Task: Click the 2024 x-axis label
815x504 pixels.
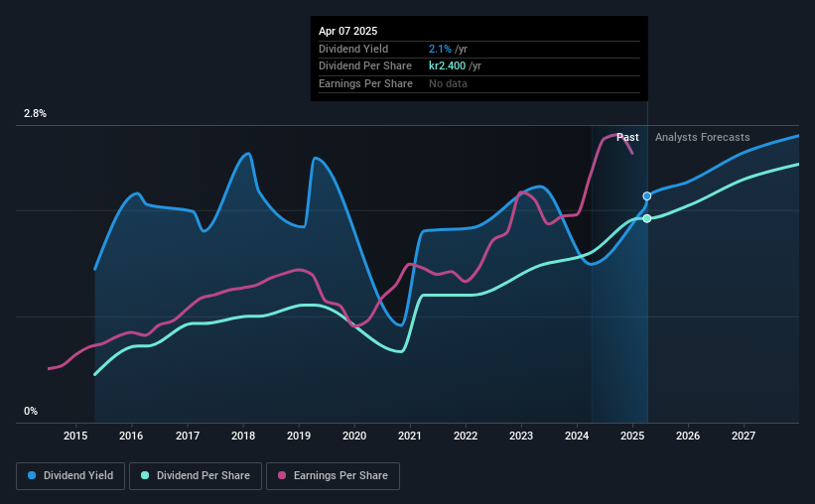Action: tap(577, 436)
